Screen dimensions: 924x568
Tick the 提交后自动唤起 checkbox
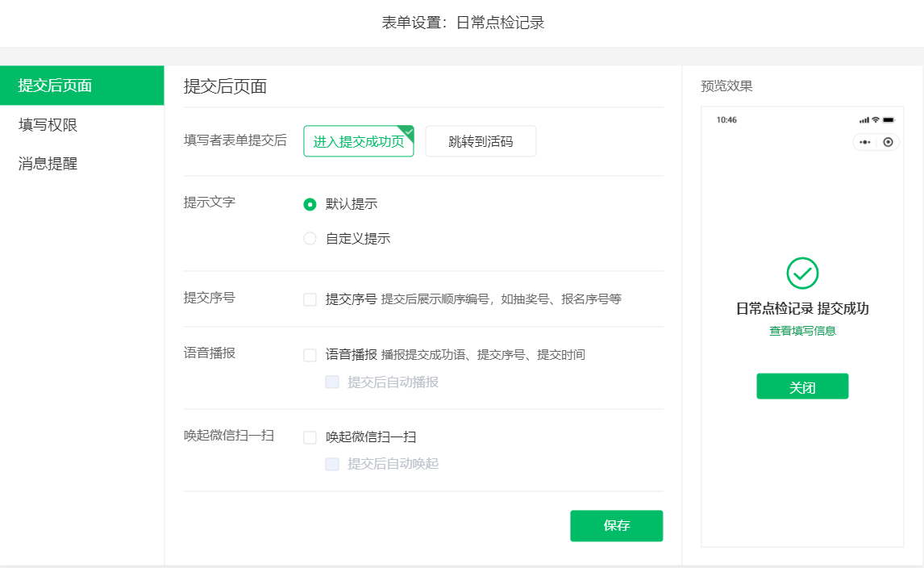pos(332,464)
